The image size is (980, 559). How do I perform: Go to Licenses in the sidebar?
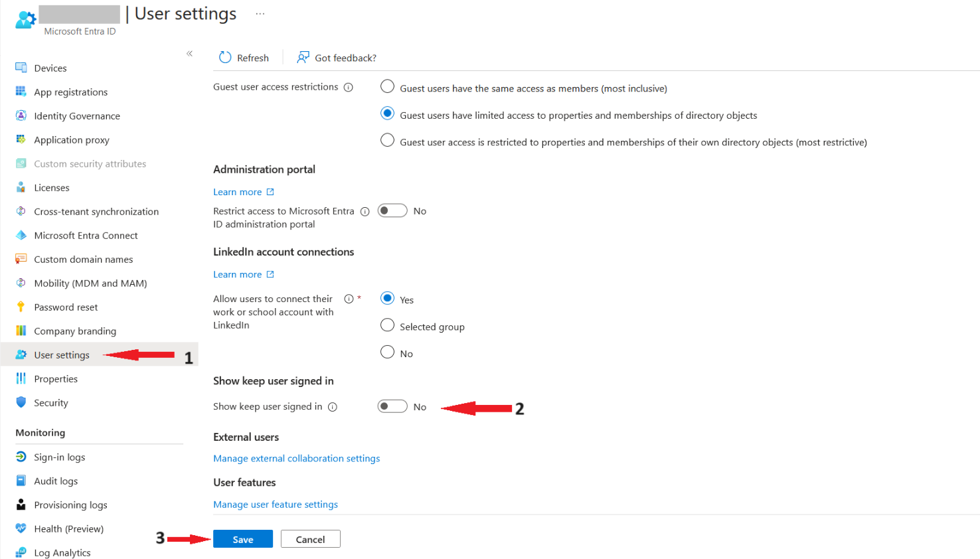[x=52, y=187]
